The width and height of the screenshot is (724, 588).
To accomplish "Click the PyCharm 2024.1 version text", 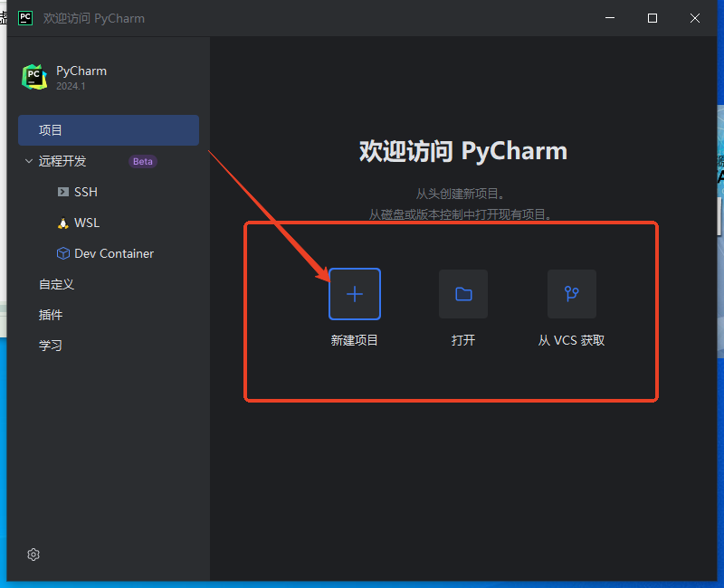I will coord(71,86).
